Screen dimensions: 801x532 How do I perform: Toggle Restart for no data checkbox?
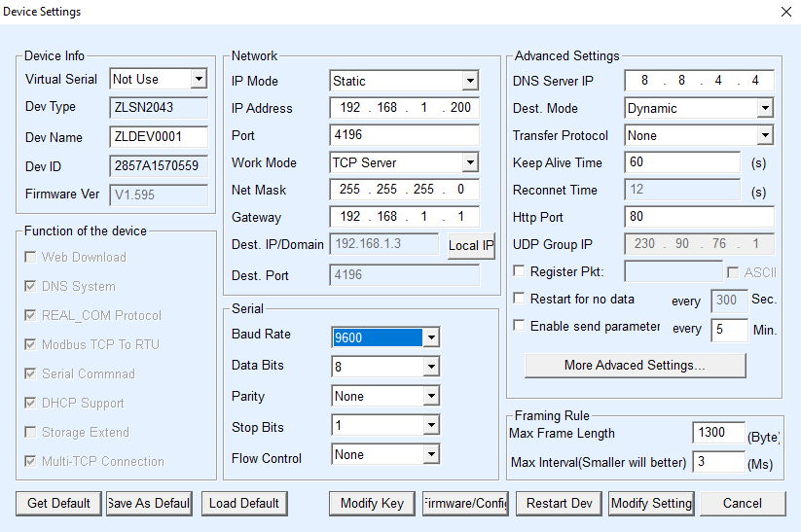tap(519, 299)
